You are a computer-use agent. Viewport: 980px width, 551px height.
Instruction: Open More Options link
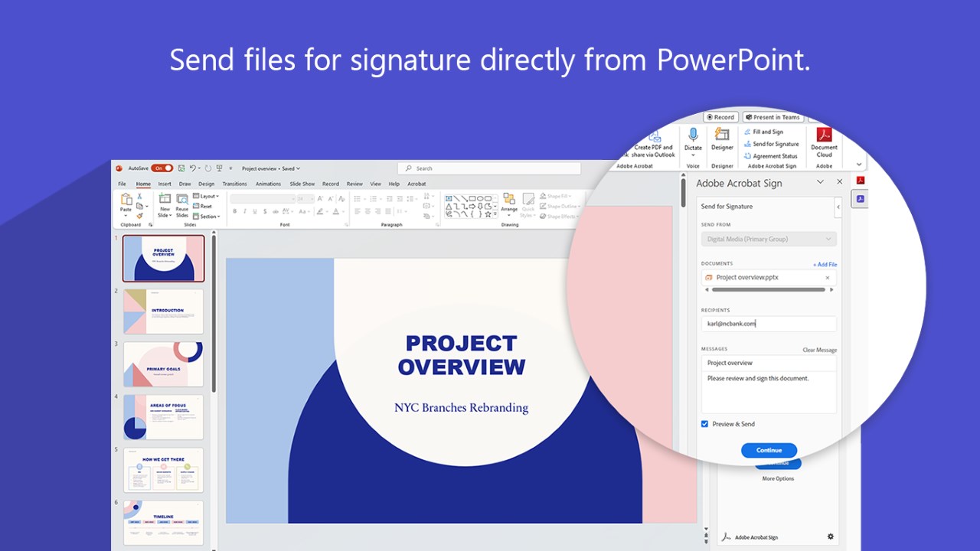778,478
